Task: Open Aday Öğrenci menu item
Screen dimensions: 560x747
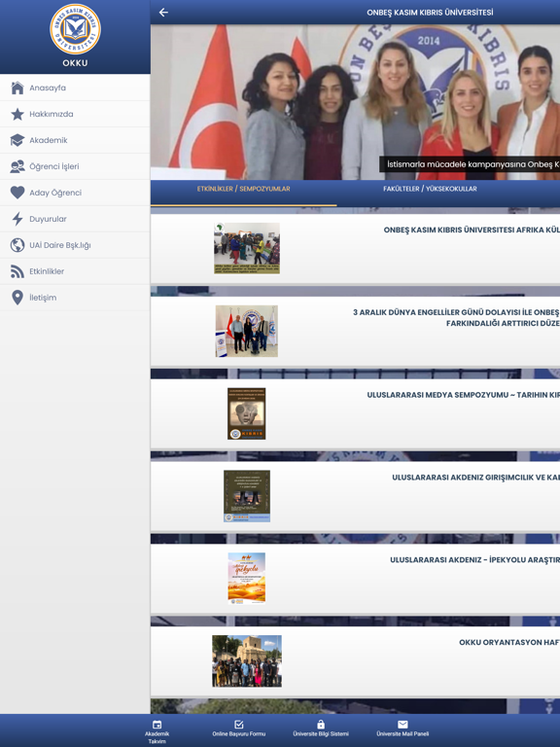Action: (x=75, y=193)
